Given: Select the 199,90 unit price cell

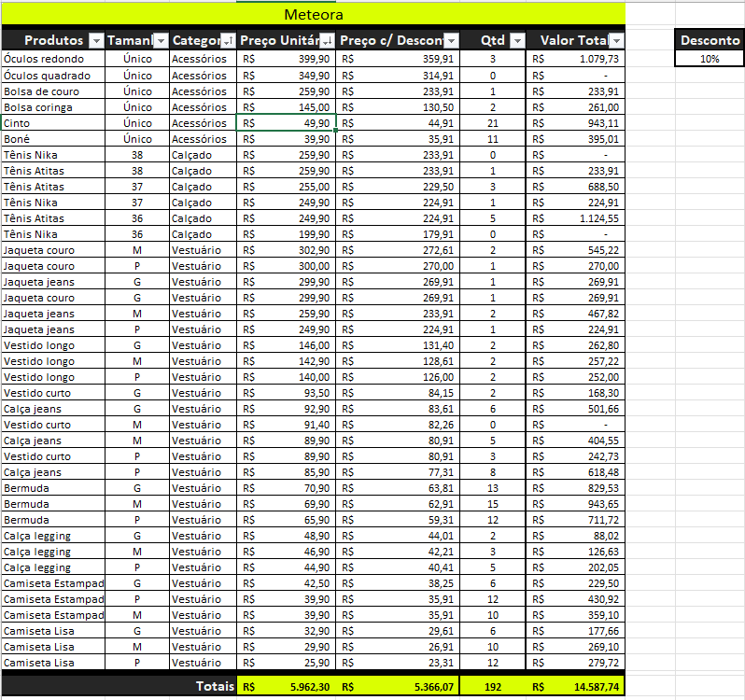Looking at the screenshot, I should [x=286, y=234].
